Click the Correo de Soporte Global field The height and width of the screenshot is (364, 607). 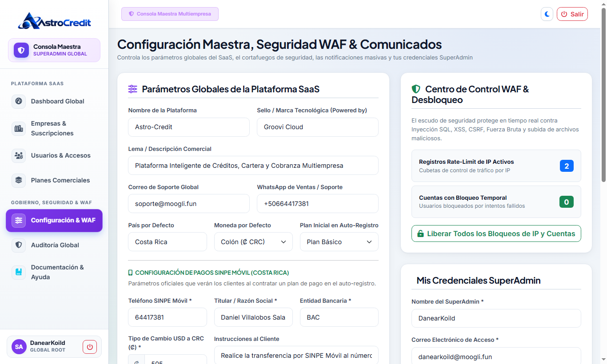tap(189, 204)
